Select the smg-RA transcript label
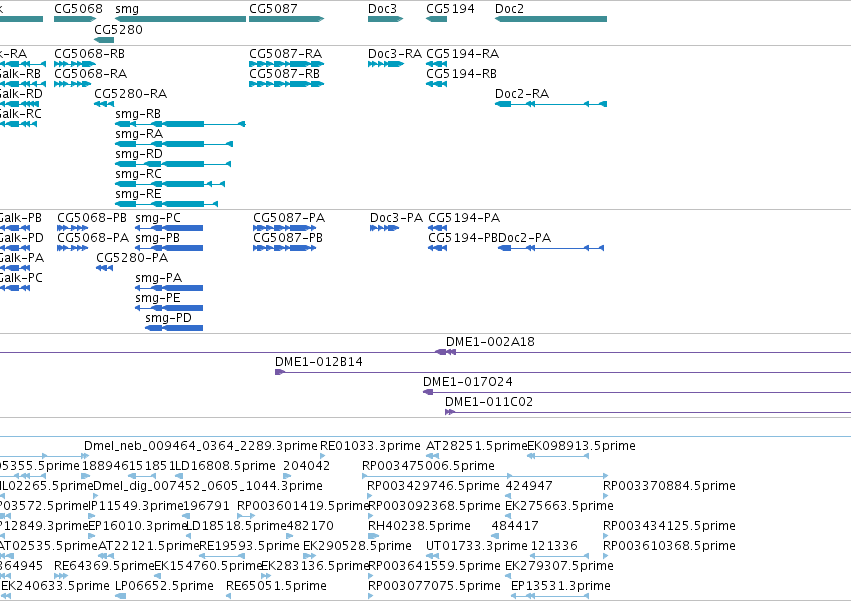The height and width of the screenshot is (601, 851). point(139,134)
